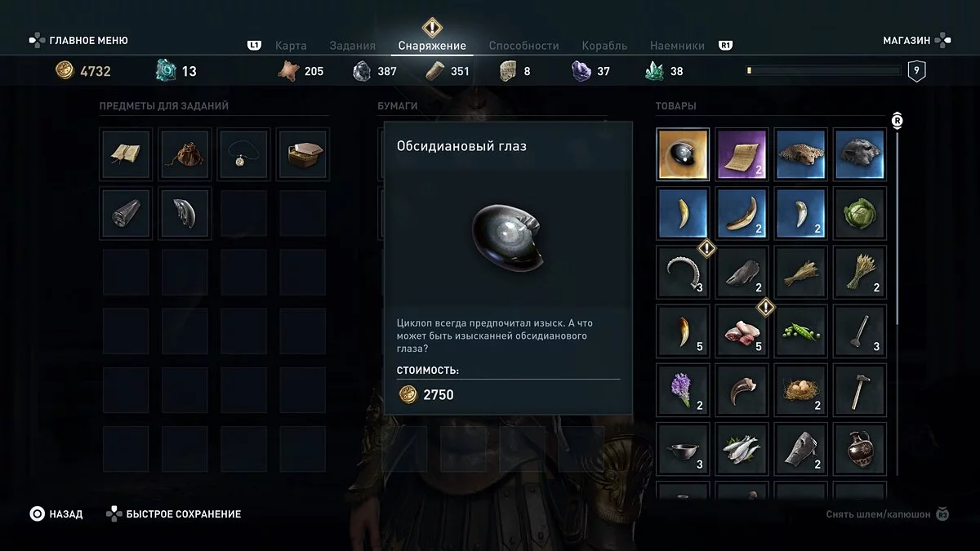The height and width of the screenshot is (551, 980).
Task: Open the Карта tab
Action: tap(291, 46)
